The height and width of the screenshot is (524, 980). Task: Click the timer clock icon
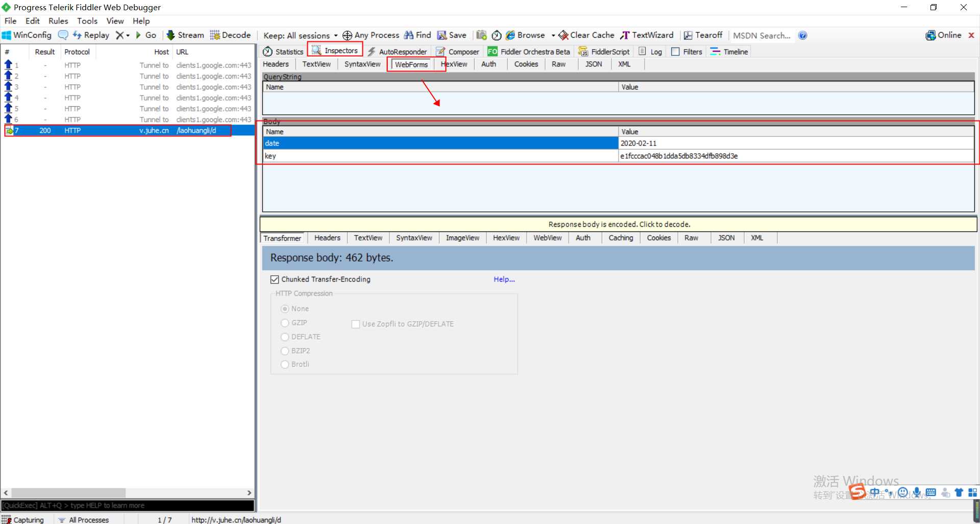click(x=497, y=35)
